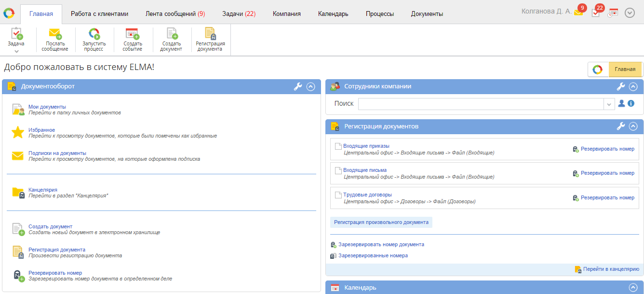
Task: Open Сотрудники компании portlet settings wrench
Action: tap(621, 86)
